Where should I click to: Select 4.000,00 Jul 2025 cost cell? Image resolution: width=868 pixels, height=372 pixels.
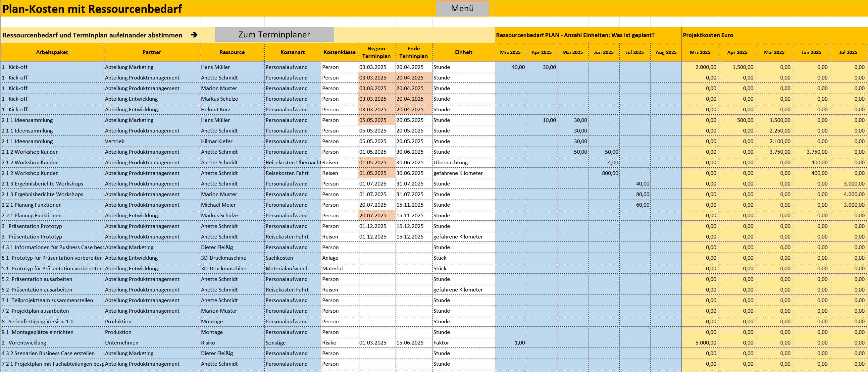[848, 194]
